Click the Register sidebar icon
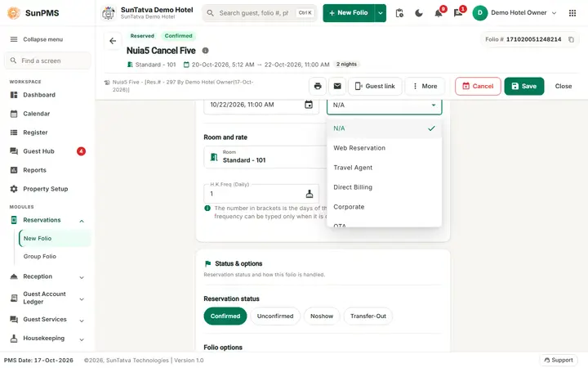This screenshot has width=588, height=368. point(14,132)
